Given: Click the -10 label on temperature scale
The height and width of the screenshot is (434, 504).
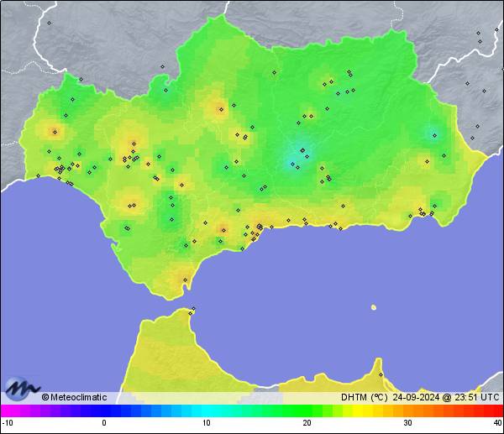Looking at the screenshot, I should 8,422.
